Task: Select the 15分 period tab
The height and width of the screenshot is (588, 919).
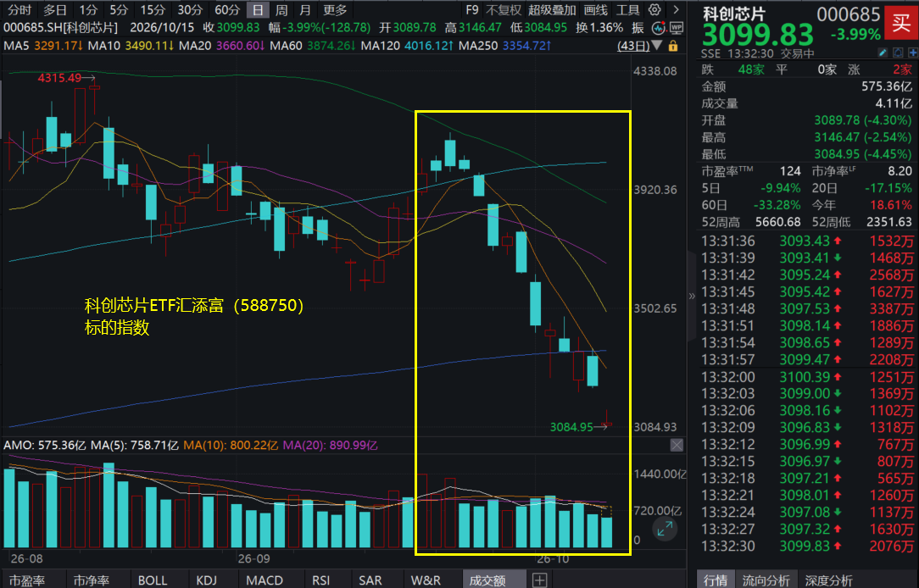Action: [153, 10]
